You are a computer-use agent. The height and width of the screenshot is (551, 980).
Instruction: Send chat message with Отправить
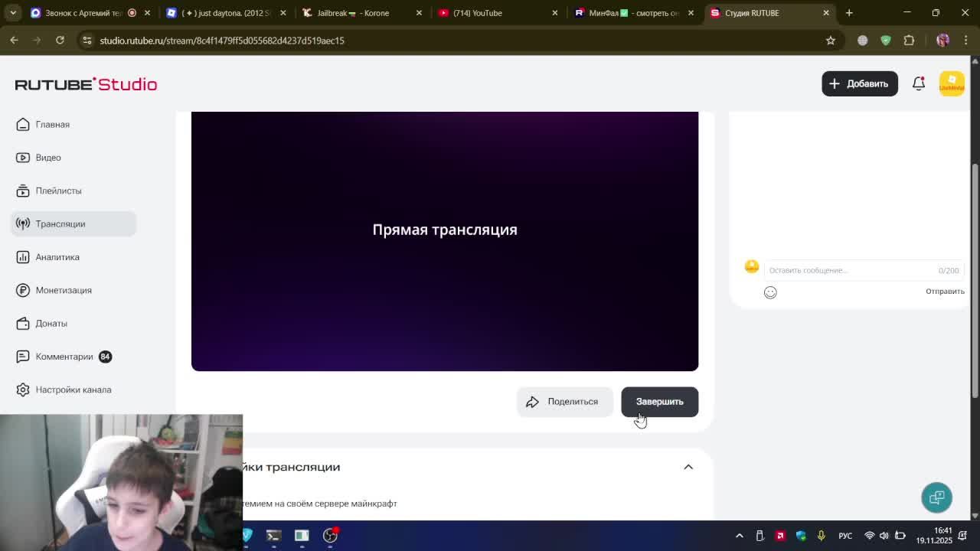pyautogui.click(x=945, y=292)
